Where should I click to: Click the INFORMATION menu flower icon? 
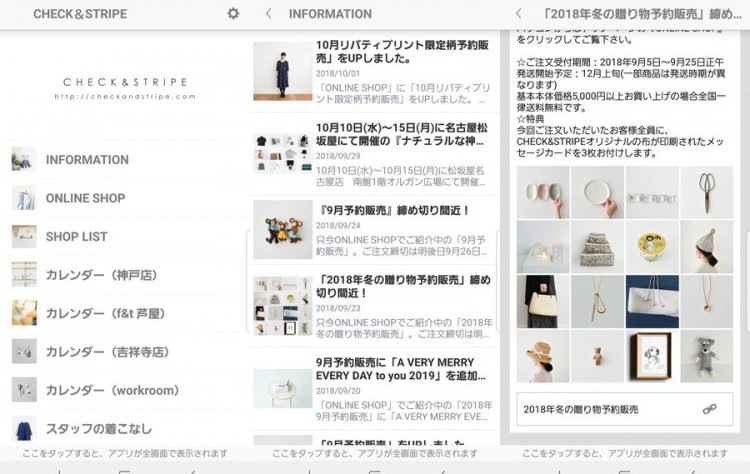point(24,159)
